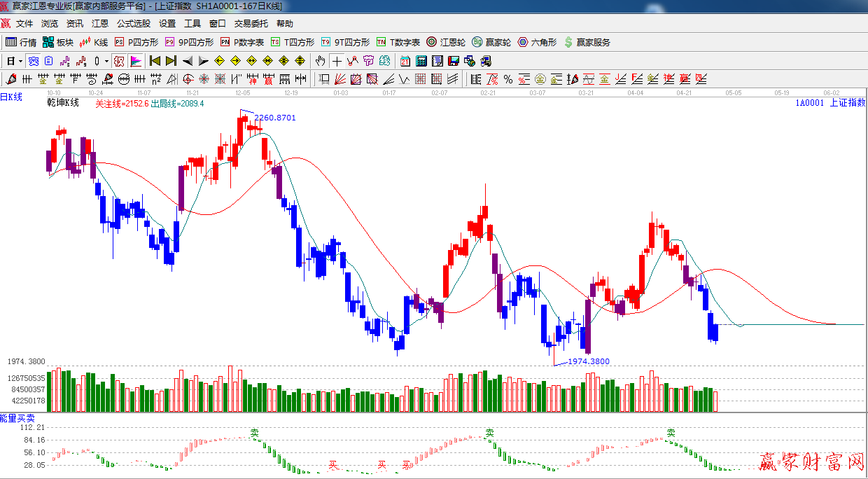
Task: Jump to first bar with skip-to-start arrow
Action: coord(155,61)
